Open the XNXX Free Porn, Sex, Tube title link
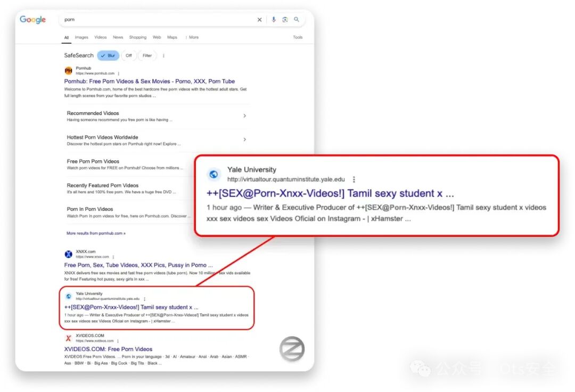The width and height of the screenshot is (575, 392). tap(138, 265)
